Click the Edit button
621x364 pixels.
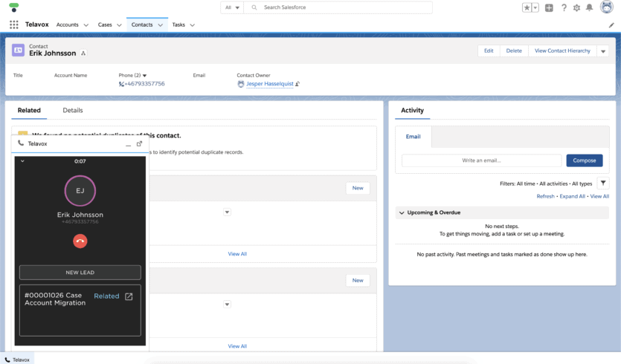[489, 51]
